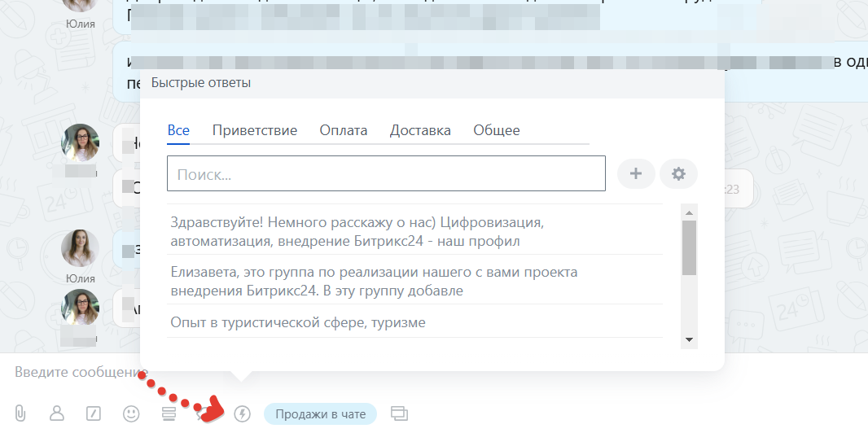This screenshot has width=868, height=433.
Task: Choose answer 'Опыт в туристической сфере, туризме'
Action: click(414, 321)
